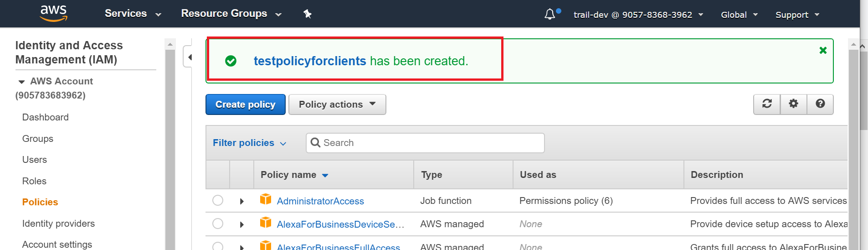Open the Resource Groups menu
The image size is (868, 250).
[x=231, y=14]
